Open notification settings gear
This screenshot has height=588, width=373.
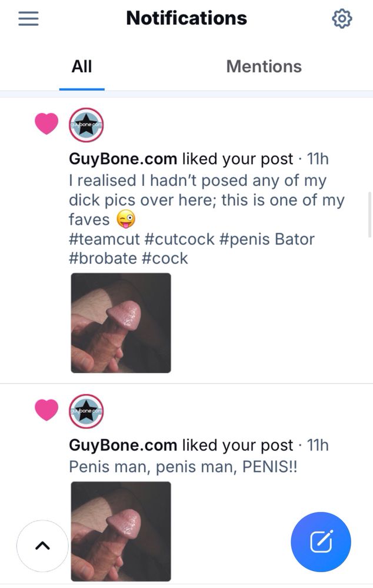[x=342, y=18]
